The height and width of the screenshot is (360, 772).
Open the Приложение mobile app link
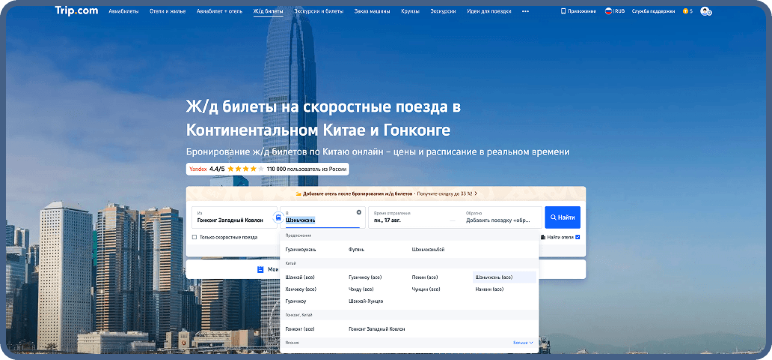click(579, 11)
